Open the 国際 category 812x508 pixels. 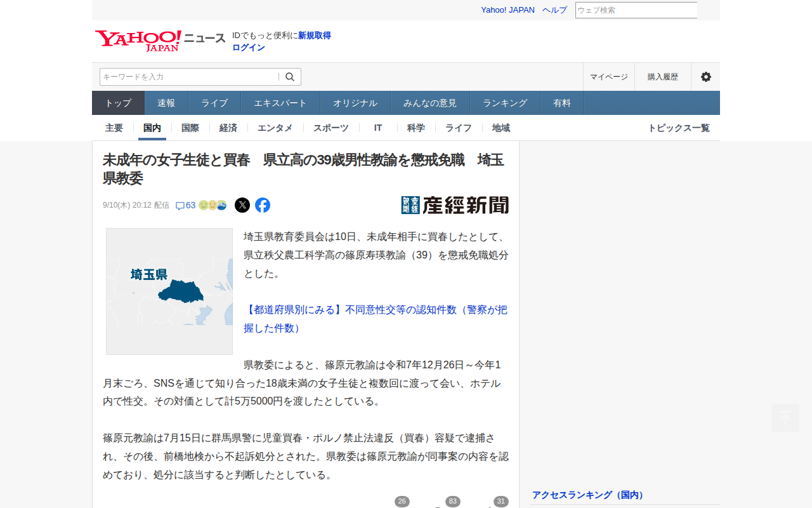[x=190, y=128]
